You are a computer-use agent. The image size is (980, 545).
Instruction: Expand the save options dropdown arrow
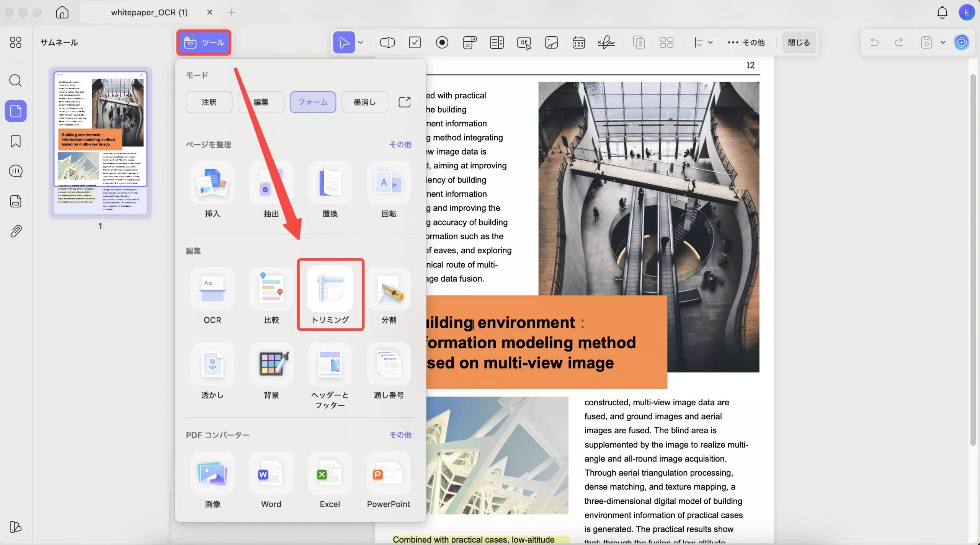943,42
